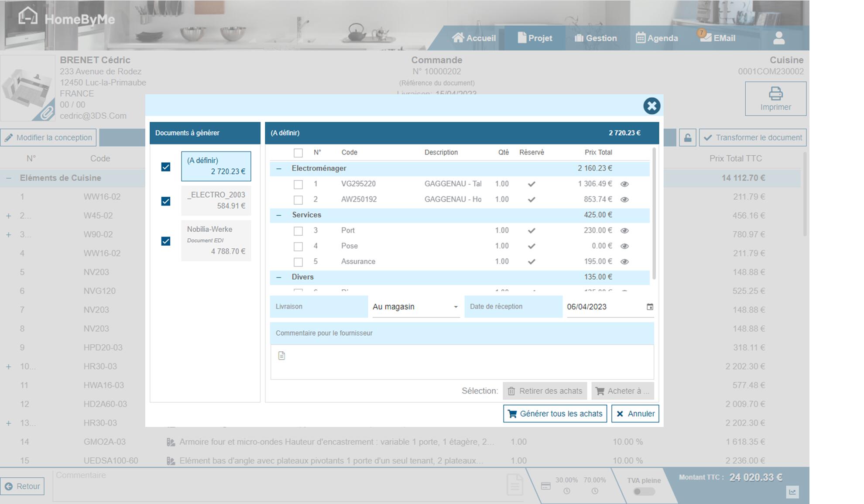Select the Nobilia-Werke document card

tap(216, 240)
